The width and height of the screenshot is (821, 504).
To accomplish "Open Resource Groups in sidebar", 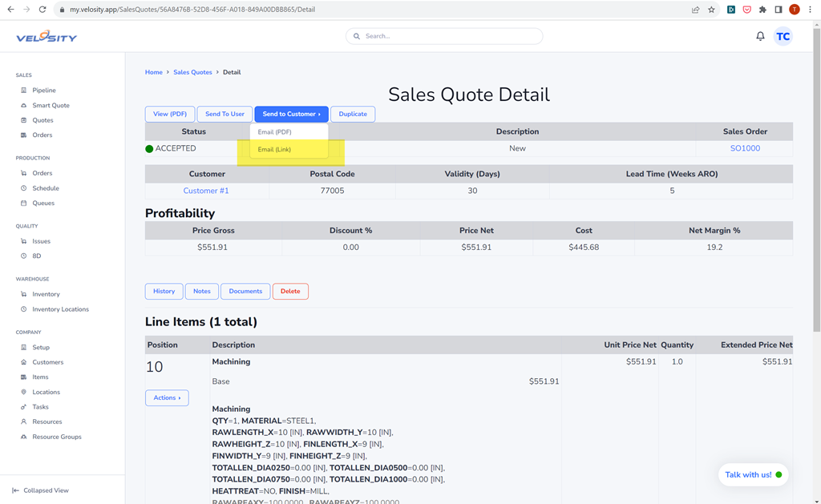I will pos(56,437).
